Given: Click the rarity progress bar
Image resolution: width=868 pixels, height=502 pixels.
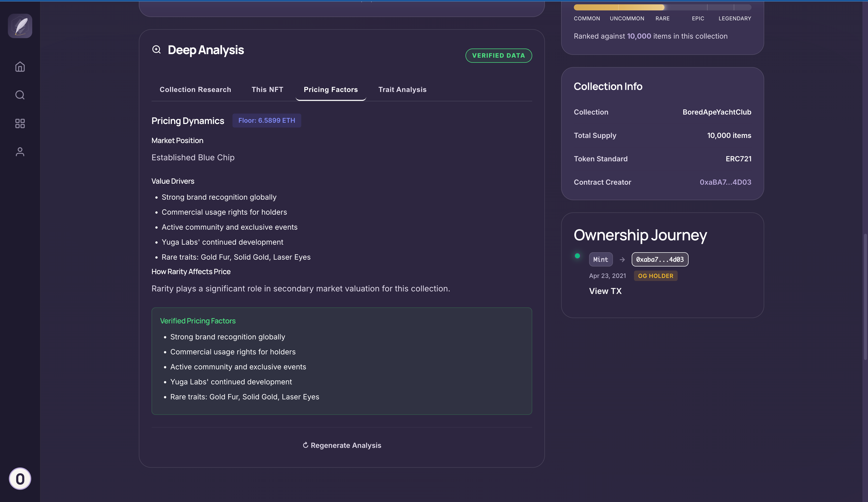Looking at the screenshot, I should coord(662,7).
